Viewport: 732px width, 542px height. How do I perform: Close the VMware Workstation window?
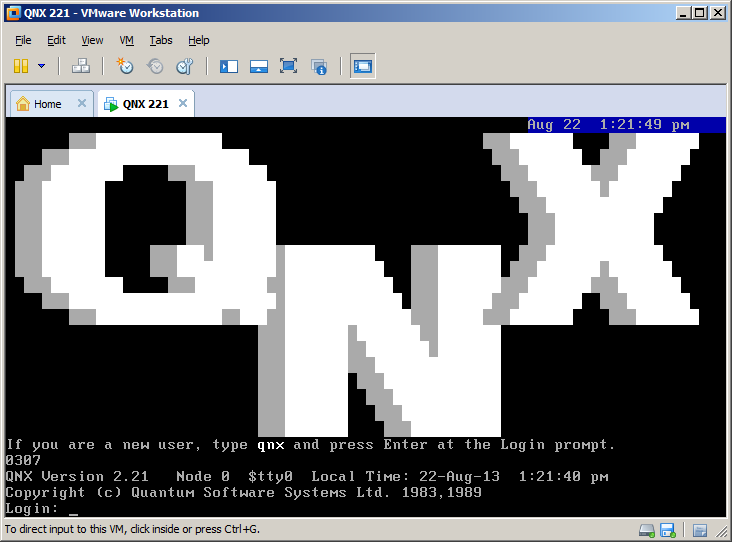tap(718, 13)
